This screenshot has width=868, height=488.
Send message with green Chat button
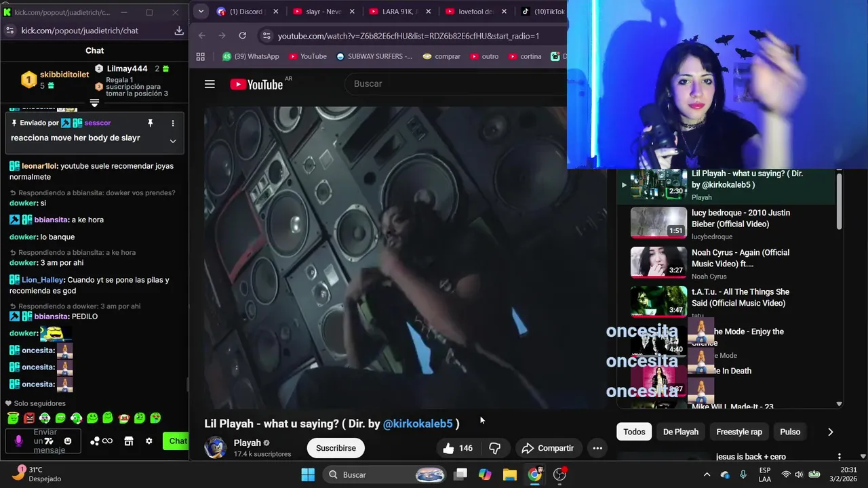pos(176,441)
